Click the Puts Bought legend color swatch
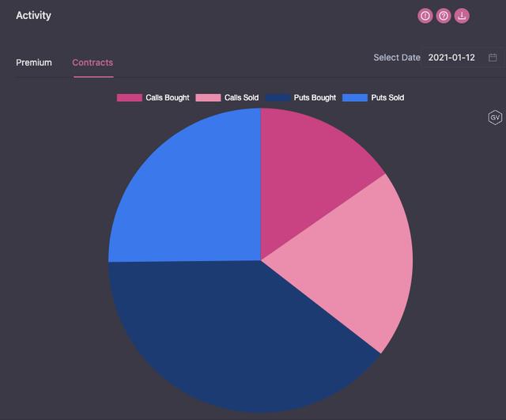 click(x=278, y=98)
